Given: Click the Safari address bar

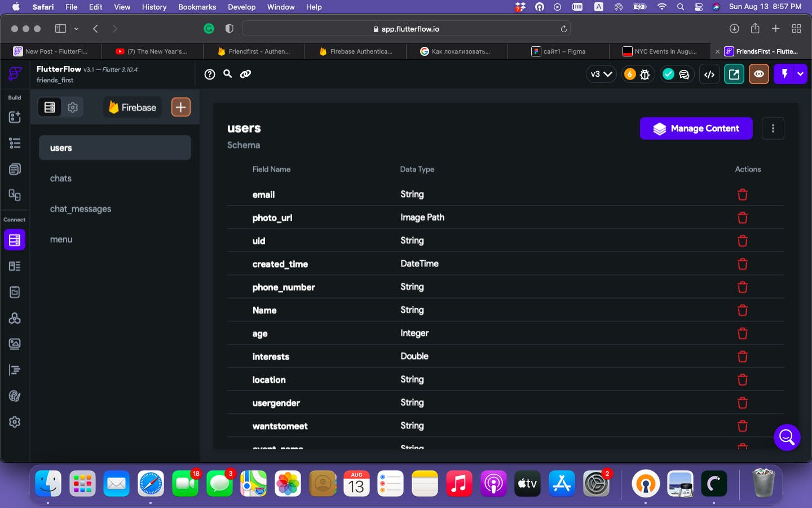Looking at the screenshot, I should coord(406,29).
